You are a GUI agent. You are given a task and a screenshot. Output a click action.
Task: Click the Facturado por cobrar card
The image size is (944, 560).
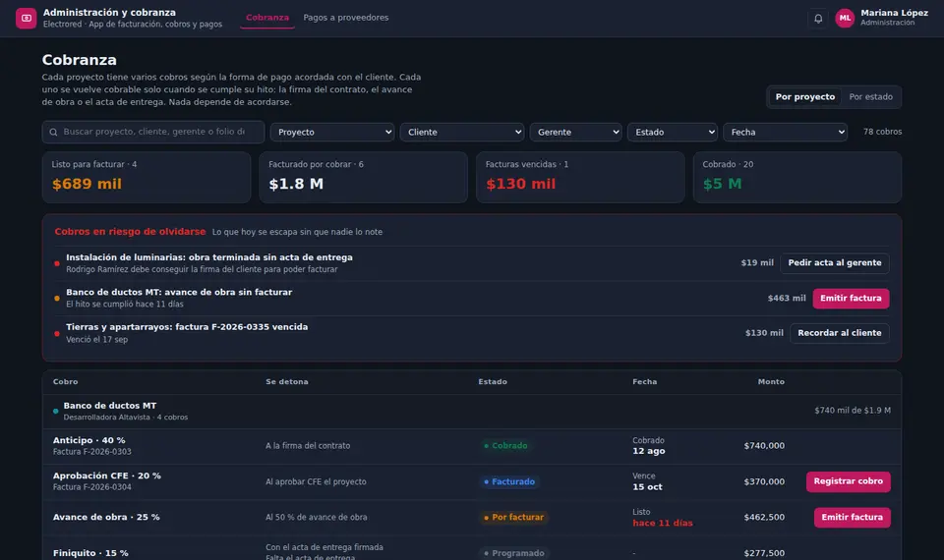(363, 178)
